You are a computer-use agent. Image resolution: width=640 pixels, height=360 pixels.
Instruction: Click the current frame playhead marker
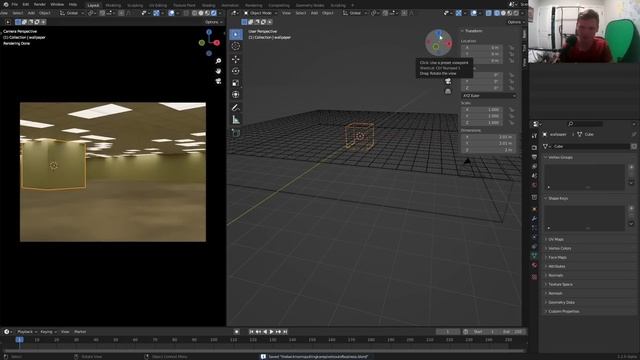[x=19, y=340]
